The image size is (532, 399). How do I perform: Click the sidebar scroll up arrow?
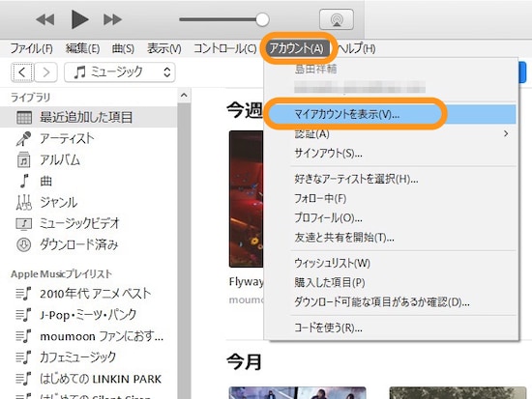pos(184,96)
